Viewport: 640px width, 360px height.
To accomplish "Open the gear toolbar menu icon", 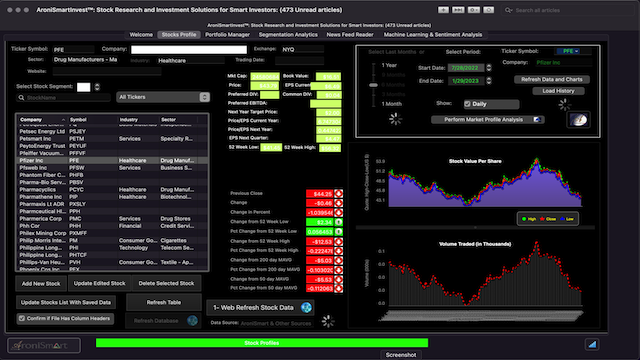I will pyautogui.click(x=473, y=10).
